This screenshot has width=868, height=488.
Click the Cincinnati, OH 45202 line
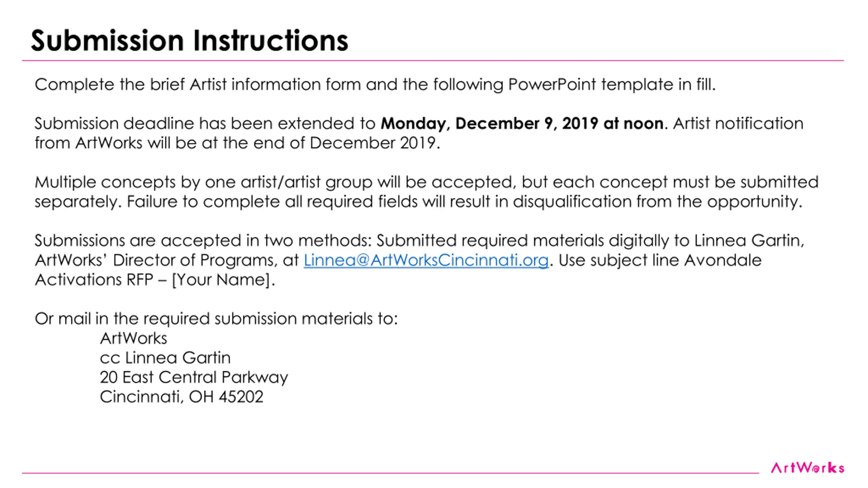(x=181, y=397)
